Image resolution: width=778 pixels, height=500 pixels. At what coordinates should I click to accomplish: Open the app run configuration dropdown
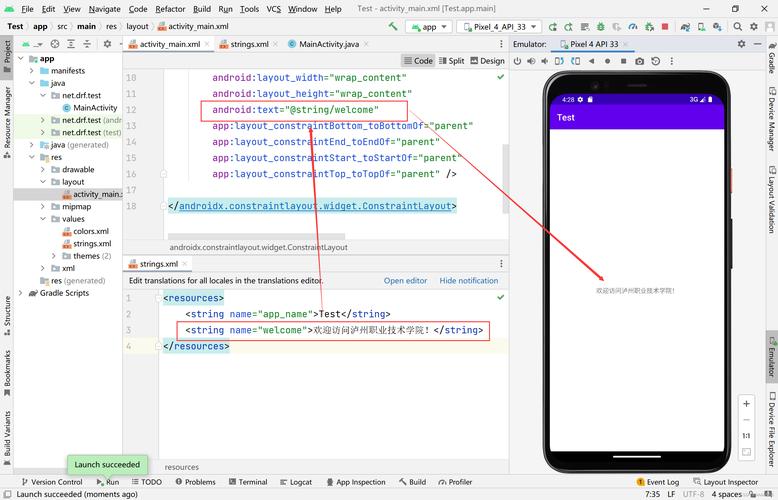point(429,27)
